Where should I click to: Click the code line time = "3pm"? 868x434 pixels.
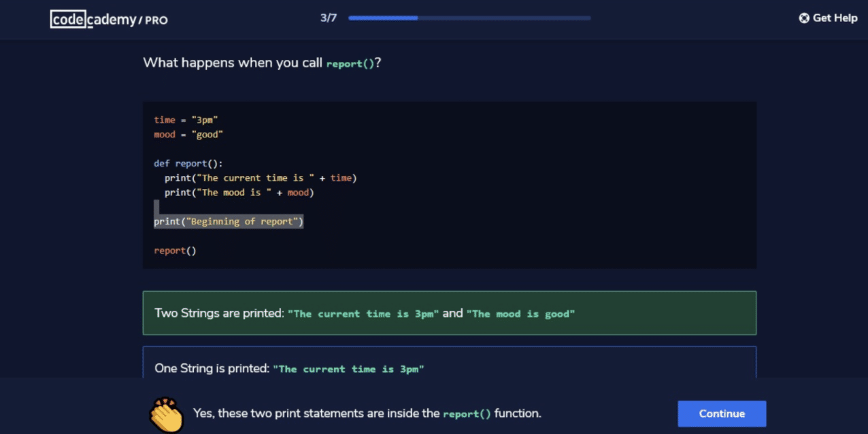tap(186, 120)
